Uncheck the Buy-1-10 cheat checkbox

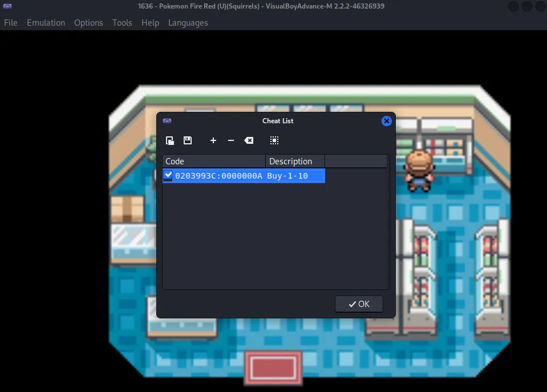coord(168,175)
